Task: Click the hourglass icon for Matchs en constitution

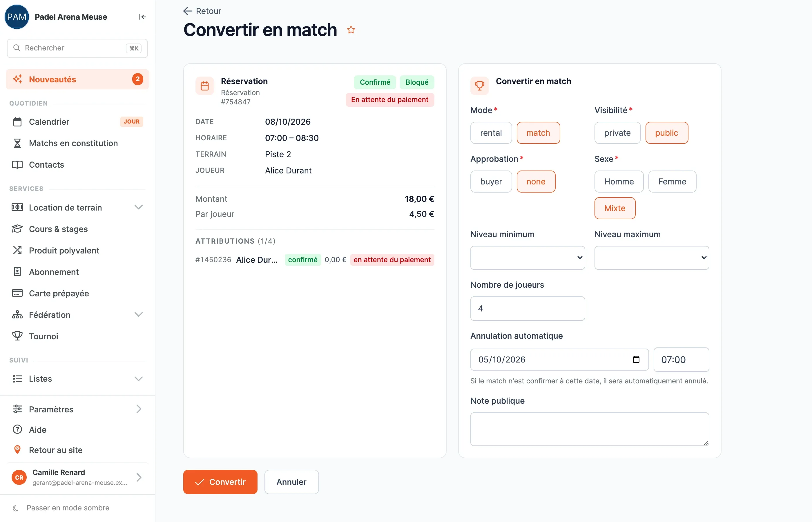Action: pos(17,143)
